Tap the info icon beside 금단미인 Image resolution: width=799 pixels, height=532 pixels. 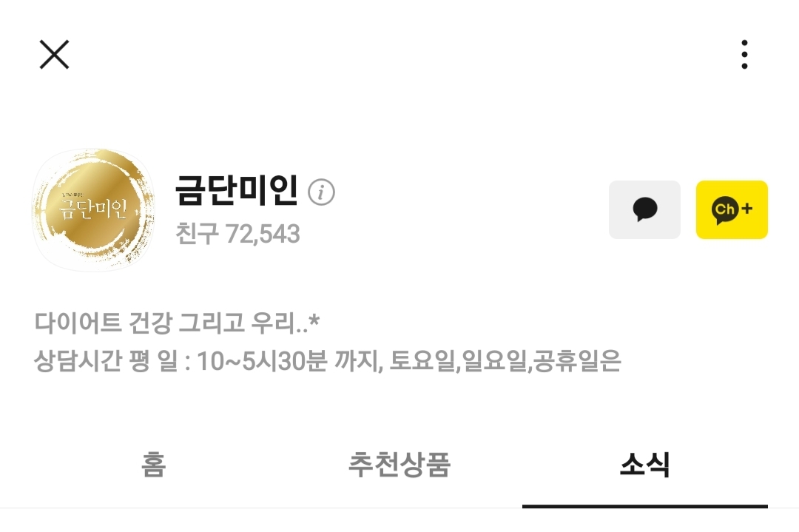[321, 192]
